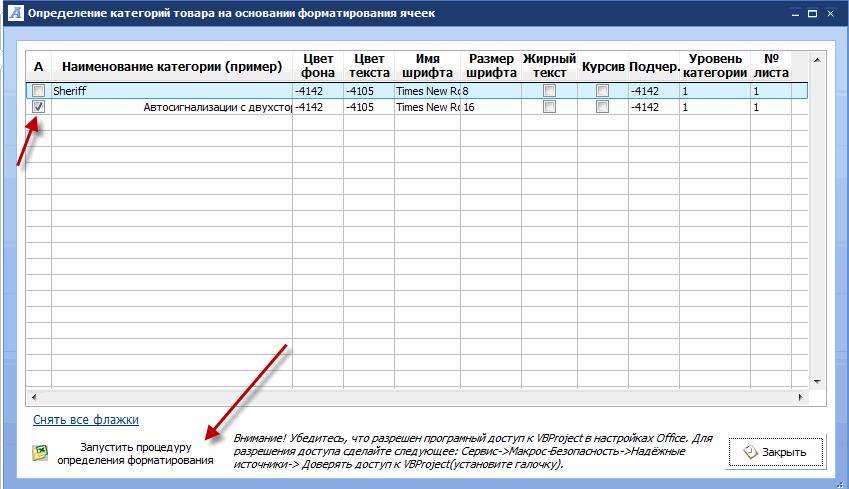This screenshot has height=489, width=849.
Task: Uncheck the Автосигнализации row checkbox
Action: 38,107
